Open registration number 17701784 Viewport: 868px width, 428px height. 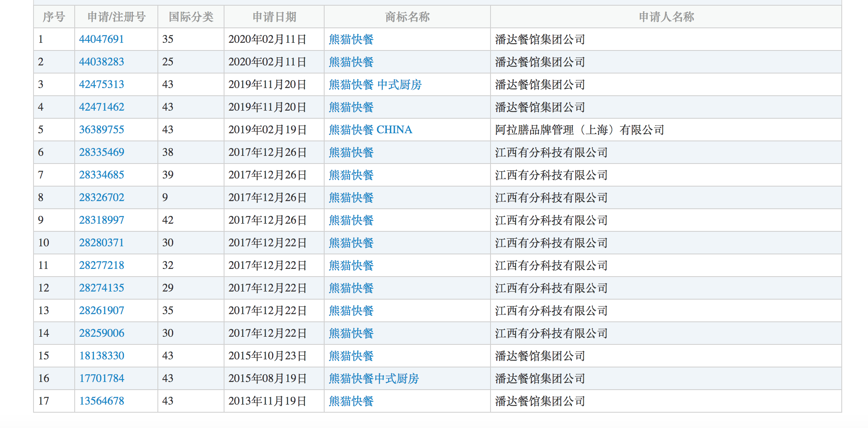tap(101, 378)
